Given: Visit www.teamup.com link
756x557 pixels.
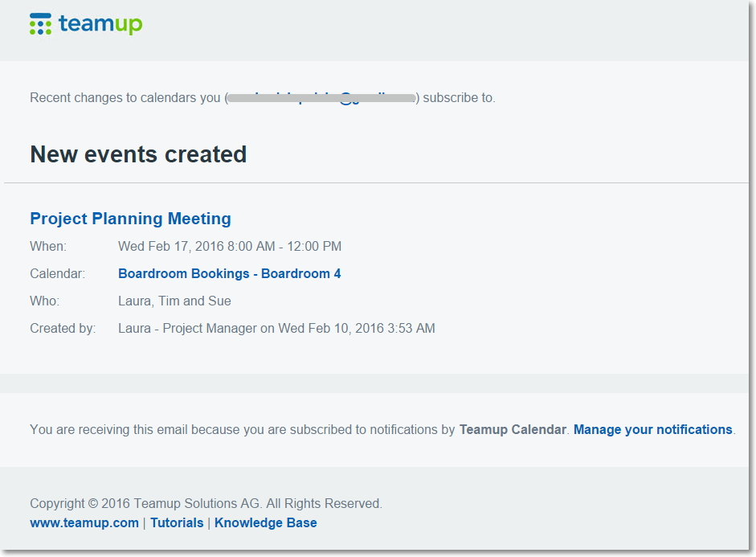Looking at the screenshot, I should pos(84,522).
